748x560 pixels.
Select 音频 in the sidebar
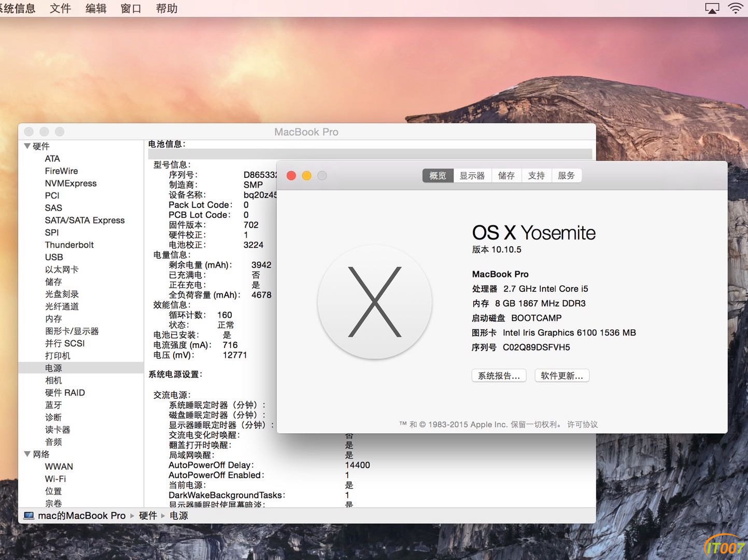[53, 442]
